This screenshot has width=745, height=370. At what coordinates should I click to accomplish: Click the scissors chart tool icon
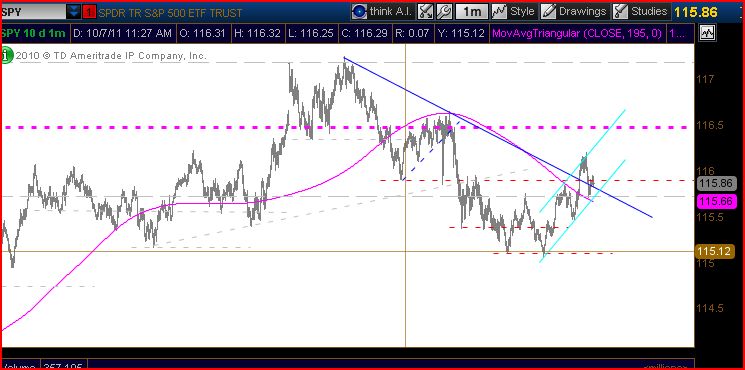coord(425,12)
